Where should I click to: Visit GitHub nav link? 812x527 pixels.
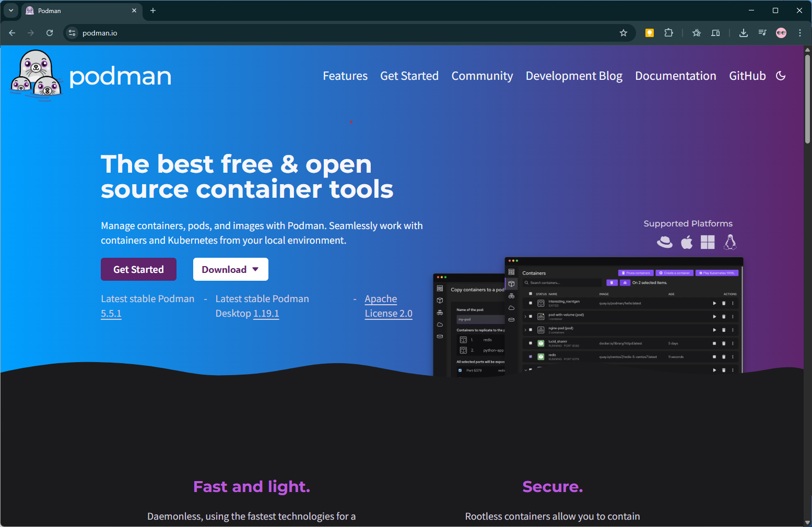(x=747, y=76)
